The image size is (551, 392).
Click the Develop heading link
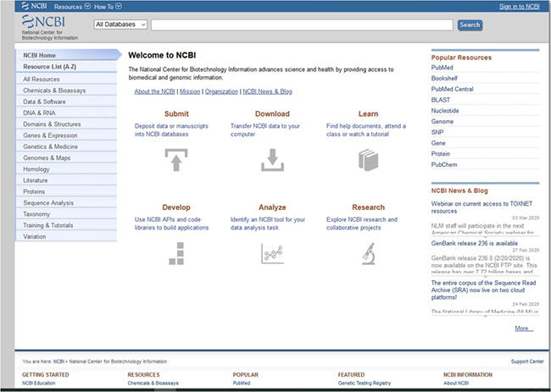point(176,207)
